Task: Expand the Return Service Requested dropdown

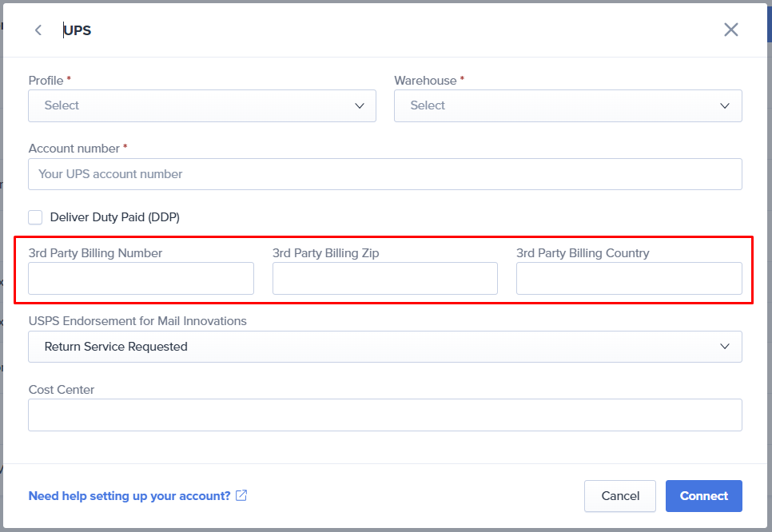Action: pos(384,347)
